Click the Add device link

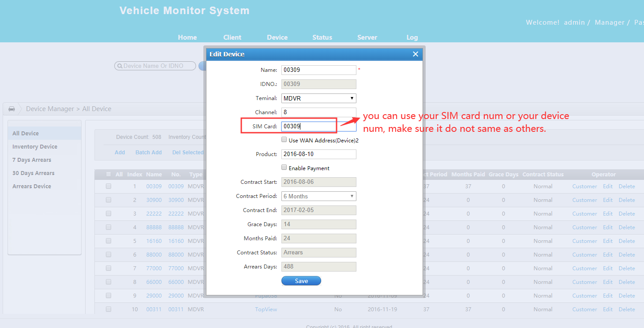[x=120, y=153]
